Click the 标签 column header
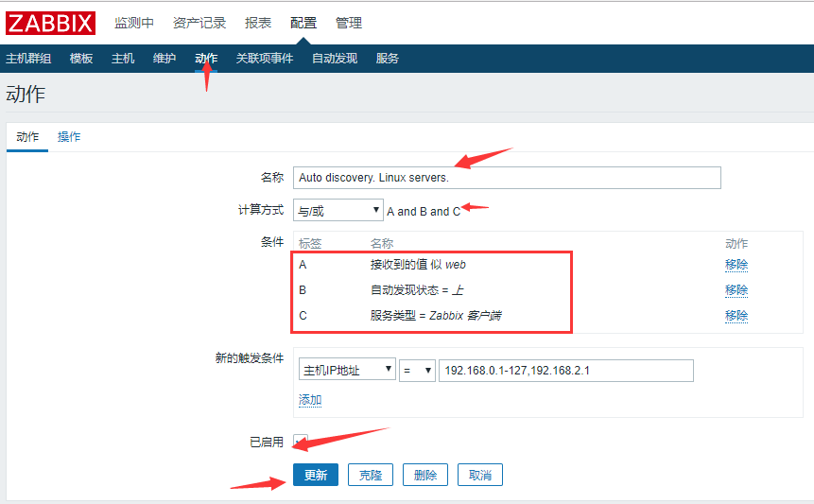Screen dimensions: 814x504 310,243
